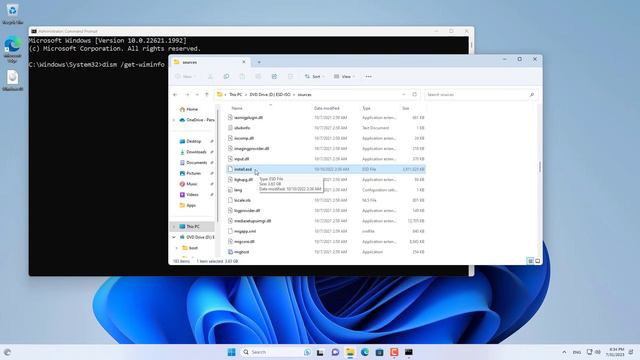640x360 pixels.
Task: Go up one folder level with up arrow
Action: (x=207, y=94)
